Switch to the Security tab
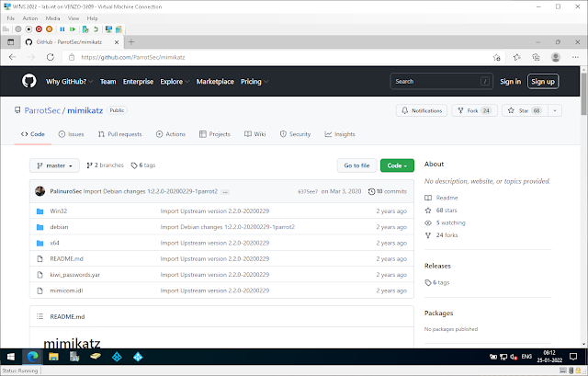This screenshot has width=588, height=376. 295,134
